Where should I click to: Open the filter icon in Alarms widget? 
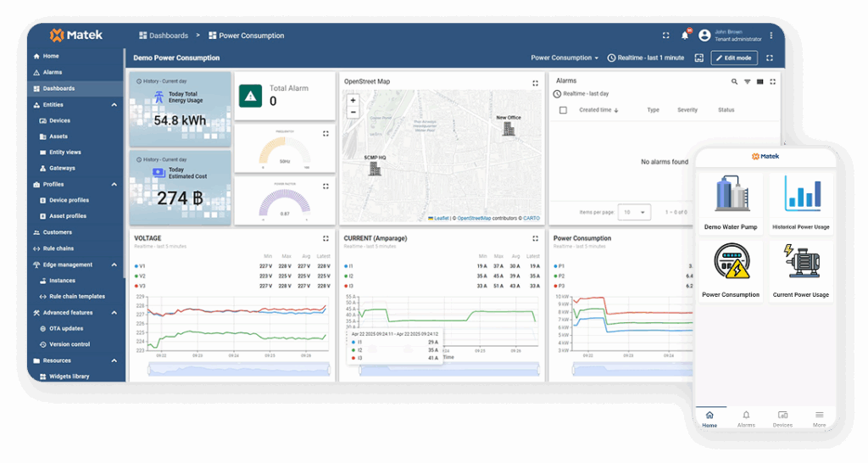[747, 81]
